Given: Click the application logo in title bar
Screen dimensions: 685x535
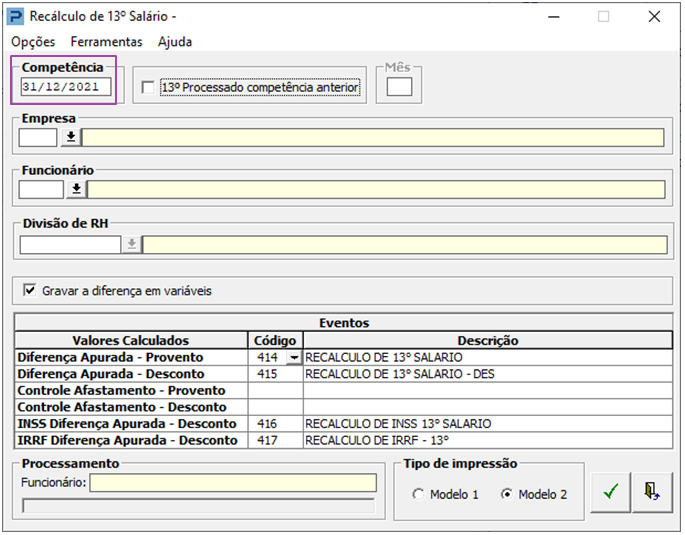Looking at the screenshot, I should click(16, 17).
